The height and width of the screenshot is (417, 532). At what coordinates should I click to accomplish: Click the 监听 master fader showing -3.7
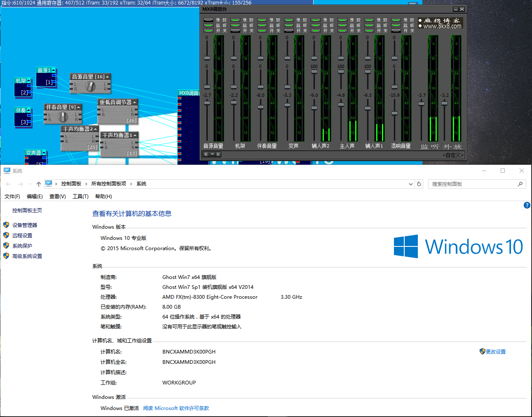click(421, 103)
